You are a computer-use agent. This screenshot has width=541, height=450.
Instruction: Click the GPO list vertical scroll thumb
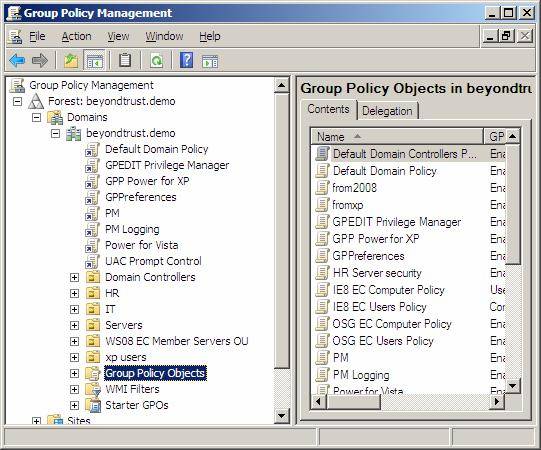pyautogui.click(x=513, y=204)
